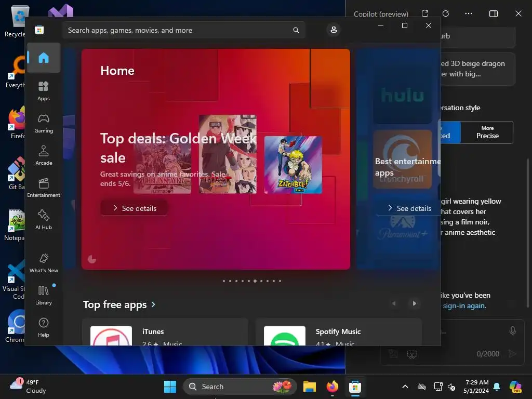This screenshot has width=532, height=399.
Task: Click Copilot panel scrollbar
Action: pyautogui.click(x=528, y=233)
